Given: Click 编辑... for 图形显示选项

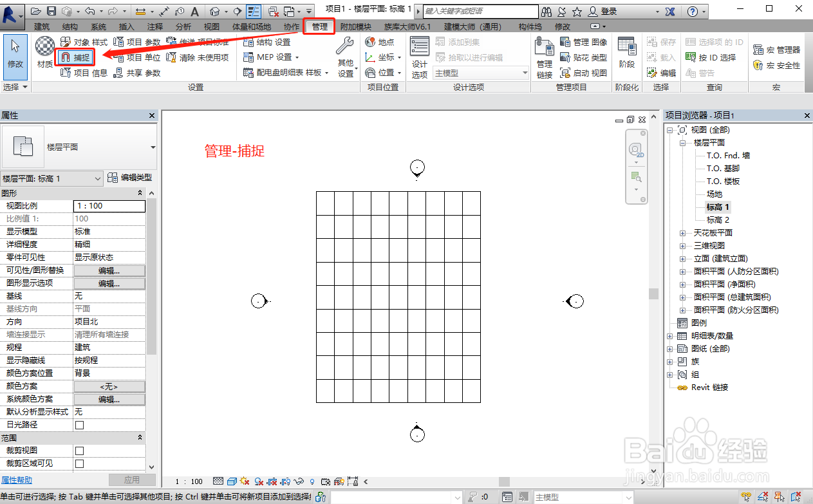Looking at the screenshot, I should point(109,283).
